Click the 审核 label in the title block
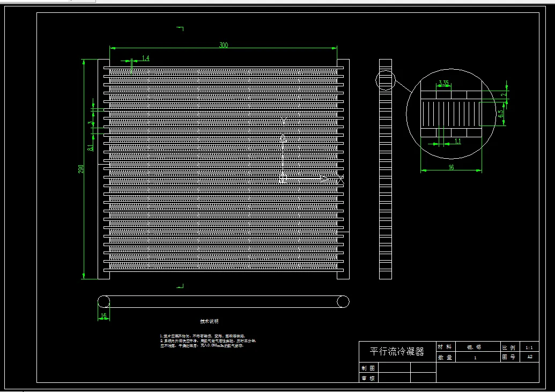This screenshot has height=392, width=555. [368, 378]
